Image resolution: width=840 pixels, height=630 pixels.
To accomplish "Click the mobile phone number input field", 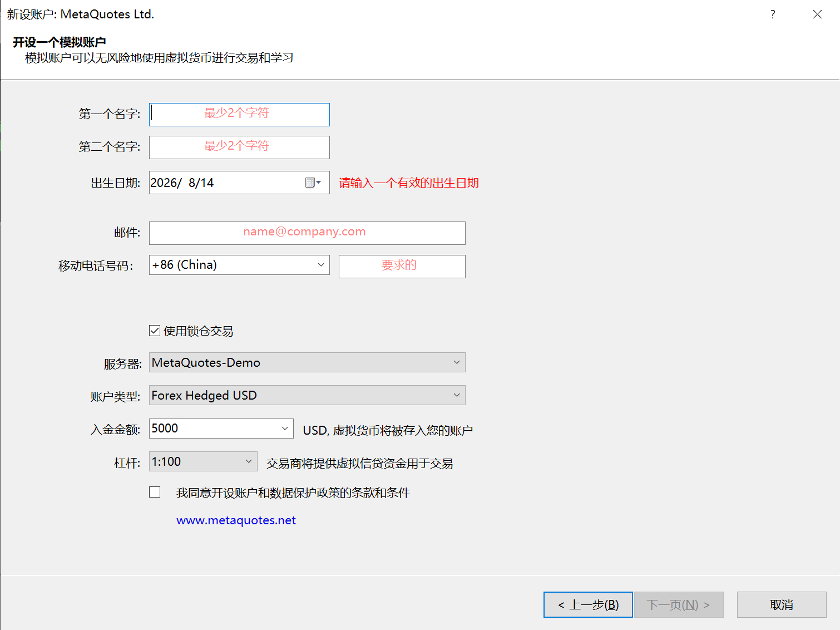I will coord(402,267).
